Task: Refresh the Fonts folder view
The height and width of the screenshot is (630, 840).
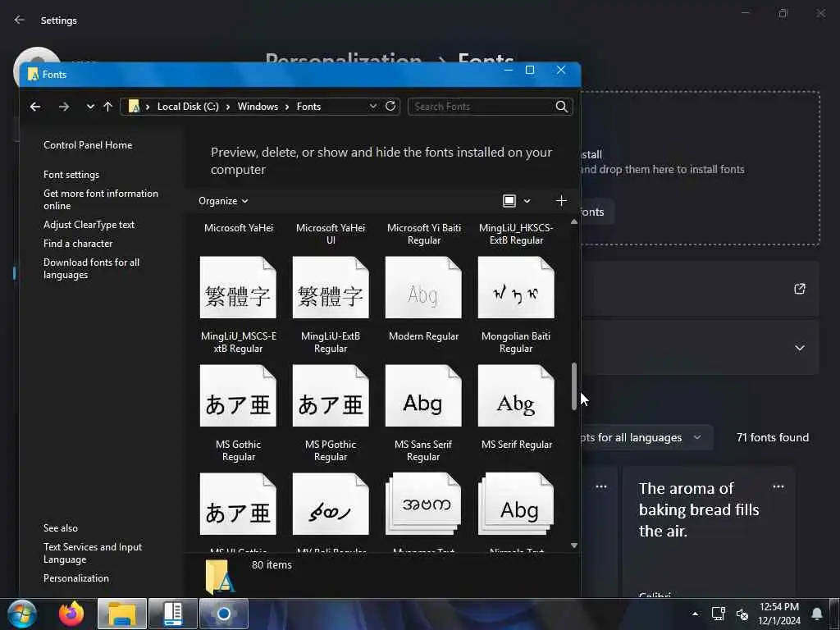Action: (x=390, y=106)
